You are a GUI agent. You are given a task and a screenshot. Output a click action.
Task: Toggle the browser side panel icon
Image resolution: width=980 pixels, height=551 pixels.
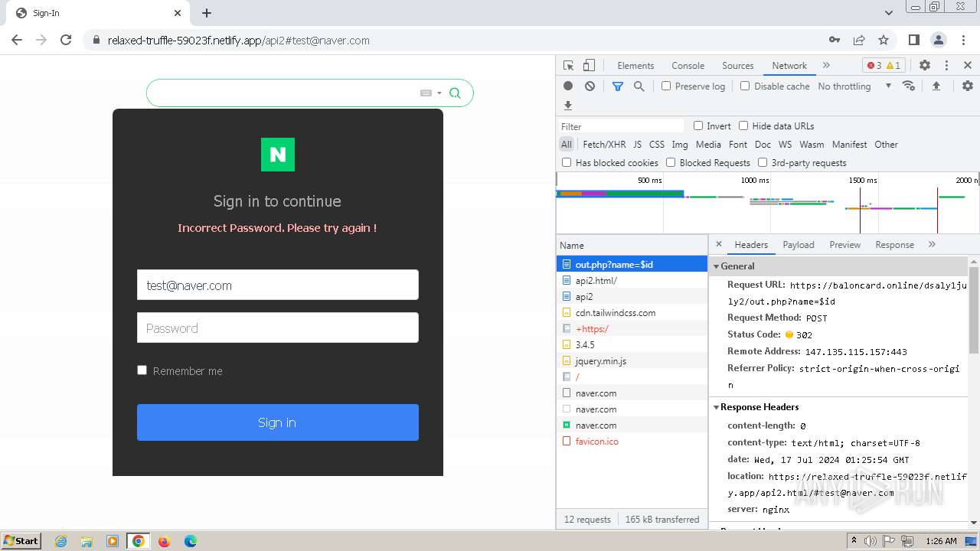[913, 40]
